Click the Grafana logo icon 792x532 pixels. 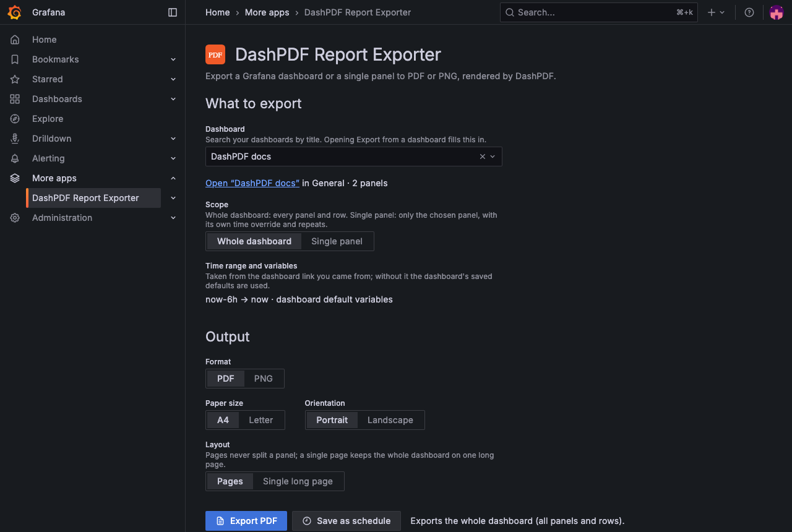[x=15, y=12]
